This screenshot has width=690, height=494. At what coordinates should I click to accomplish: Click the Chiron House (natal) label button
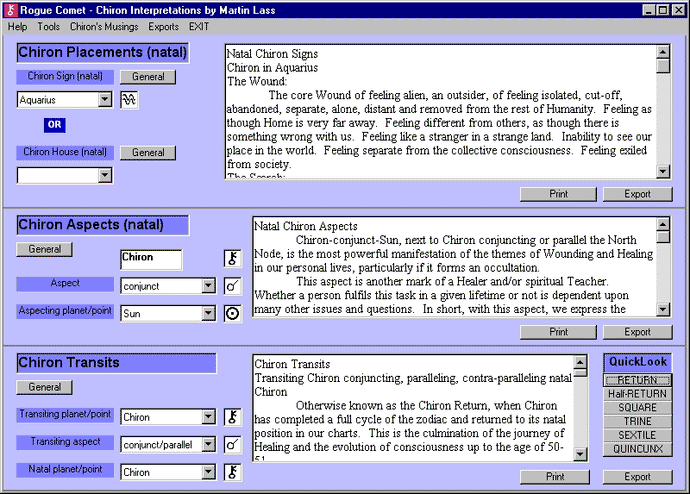pyautogui.click(x=65, y=152)
